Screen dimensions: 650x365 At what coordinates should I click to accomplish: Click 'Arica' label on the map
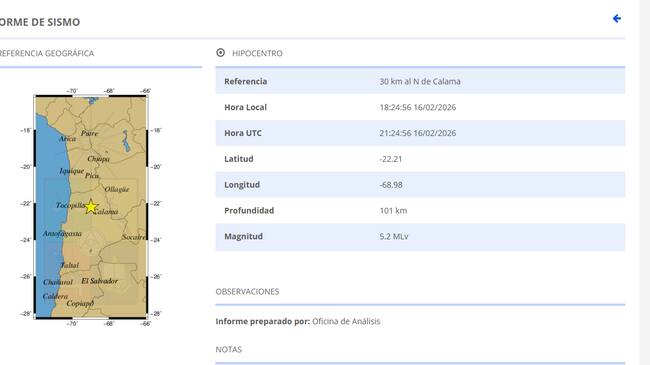tap(67, 139)
